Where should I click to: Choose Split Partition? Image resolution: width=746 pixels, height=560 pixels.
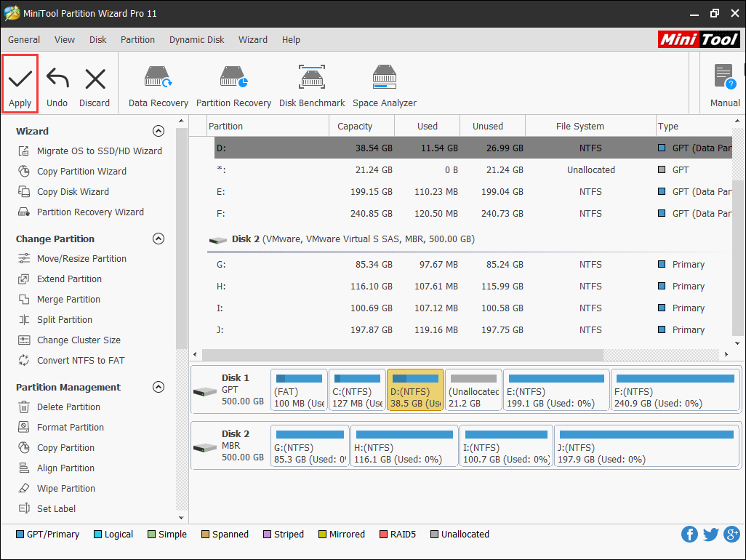[55, 320]
